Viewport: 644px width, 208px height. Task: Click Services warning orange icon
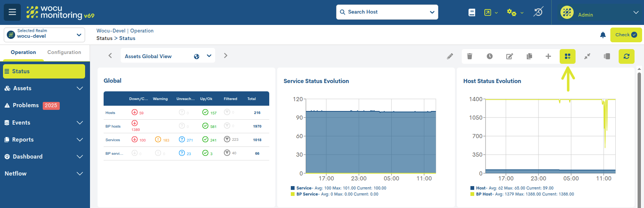(x=158, y=139)
